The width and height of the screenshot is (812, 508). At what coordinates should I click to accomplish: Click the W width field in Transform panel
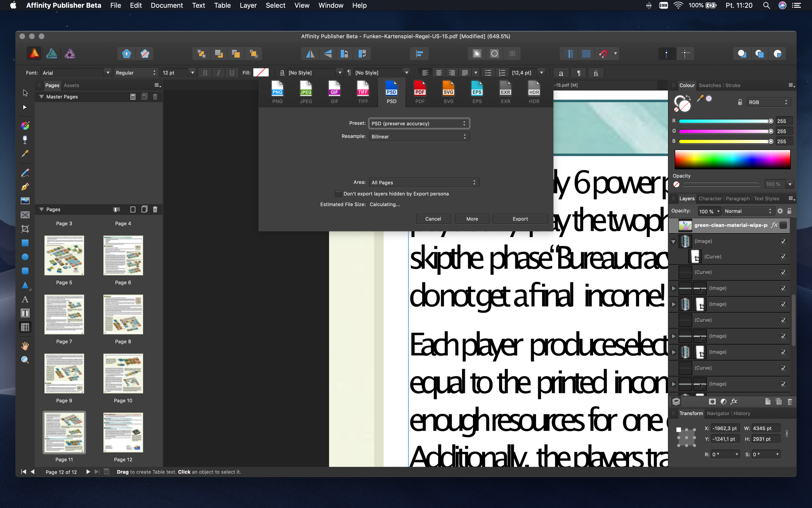click(x=765, y=428)
